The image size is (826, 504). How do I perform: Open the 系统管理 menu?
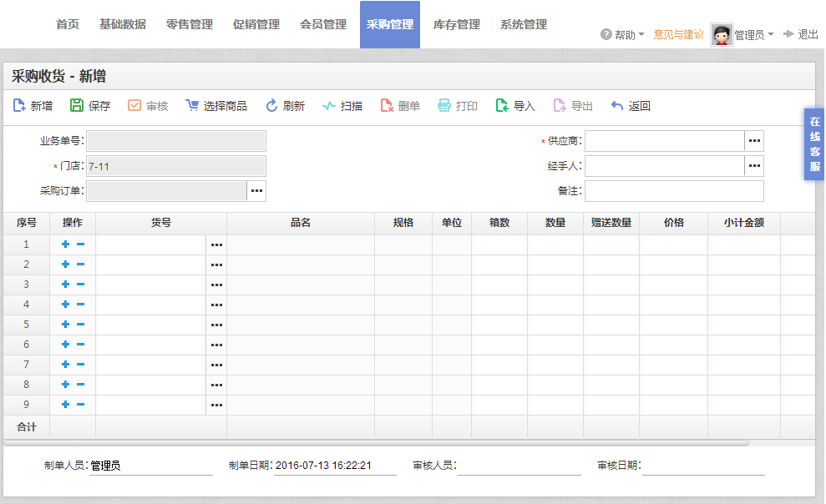click(524, 24)
